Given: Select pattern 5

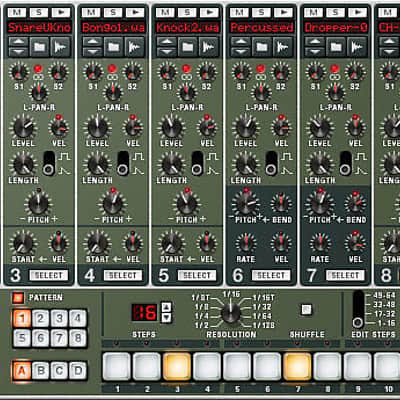Looking at the screenshot, I should (x=22, y=338).
